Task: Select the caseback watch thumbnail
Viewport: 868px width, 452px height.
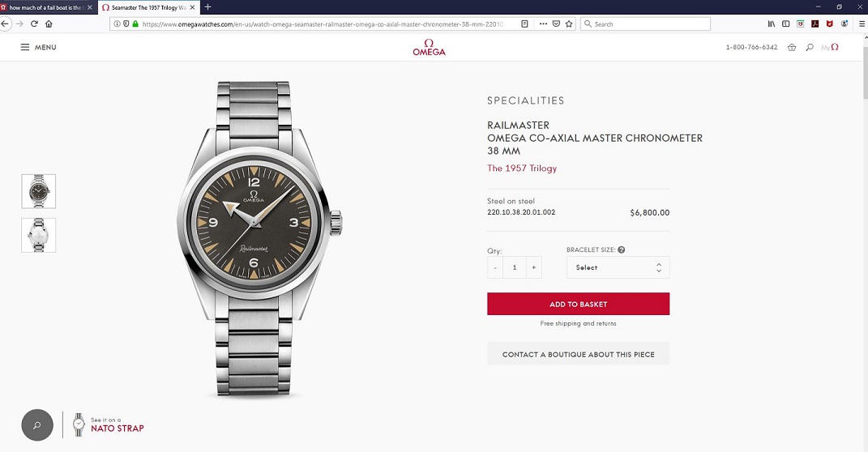Action: click(x=39, y=235)
